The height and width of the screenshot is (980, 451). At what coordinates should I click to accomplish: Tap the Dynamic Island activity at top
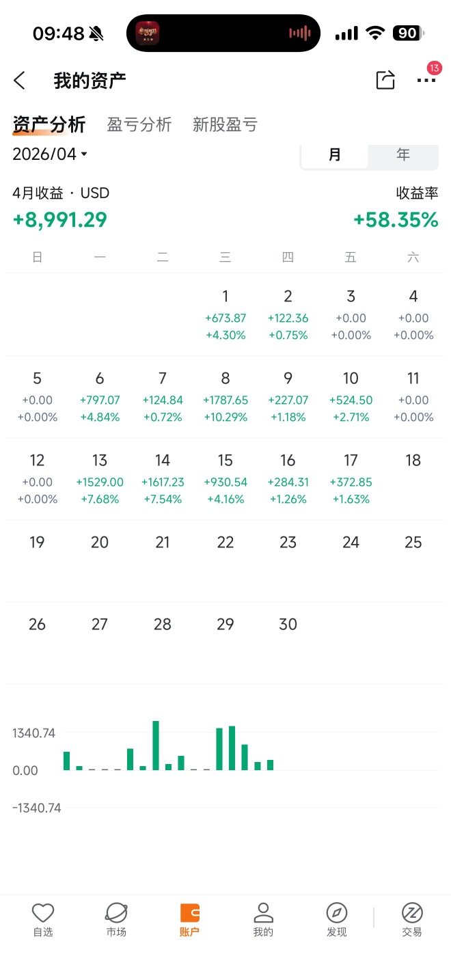pyautogui.click(x=223, y=33)
